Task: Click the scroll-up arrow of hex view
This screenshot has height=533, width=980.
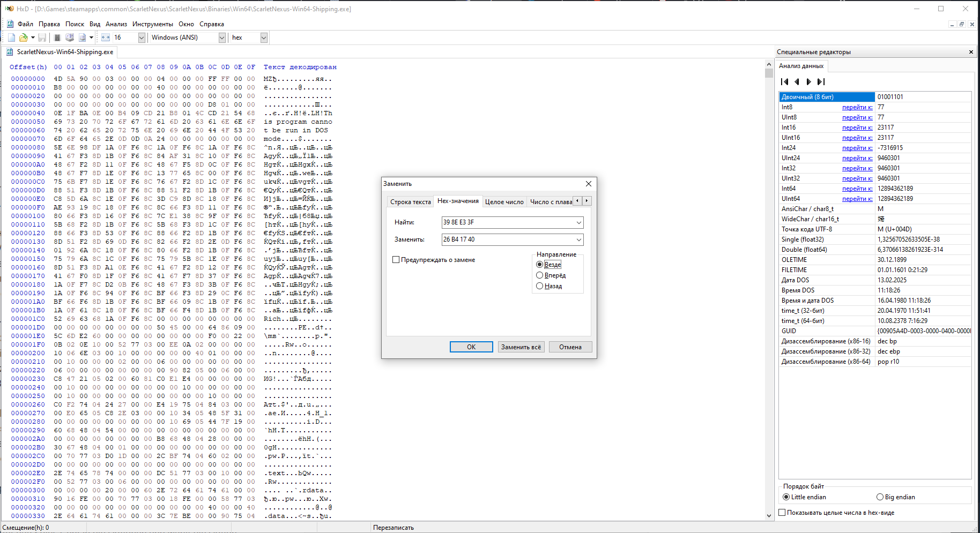Action: 769,64
